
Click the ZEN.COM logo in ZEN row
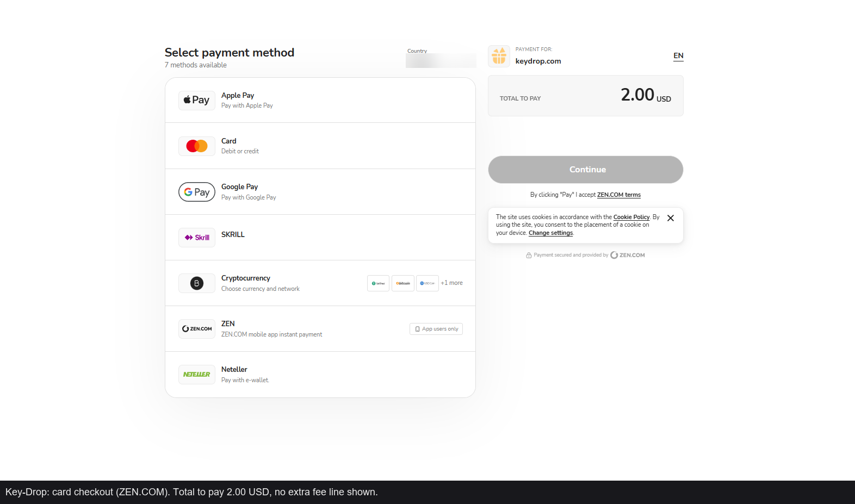pos(197,329)
